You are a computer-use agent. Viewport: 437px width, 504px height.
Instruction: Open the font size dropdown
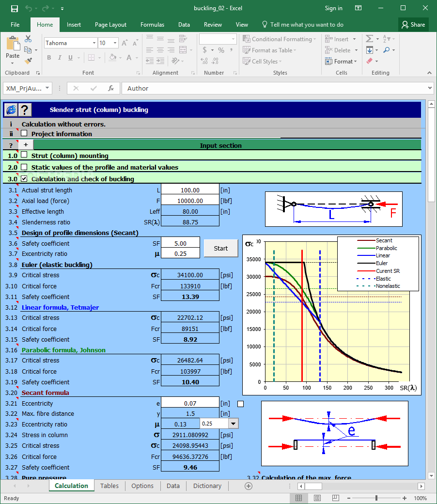click(x=115, y=43)
